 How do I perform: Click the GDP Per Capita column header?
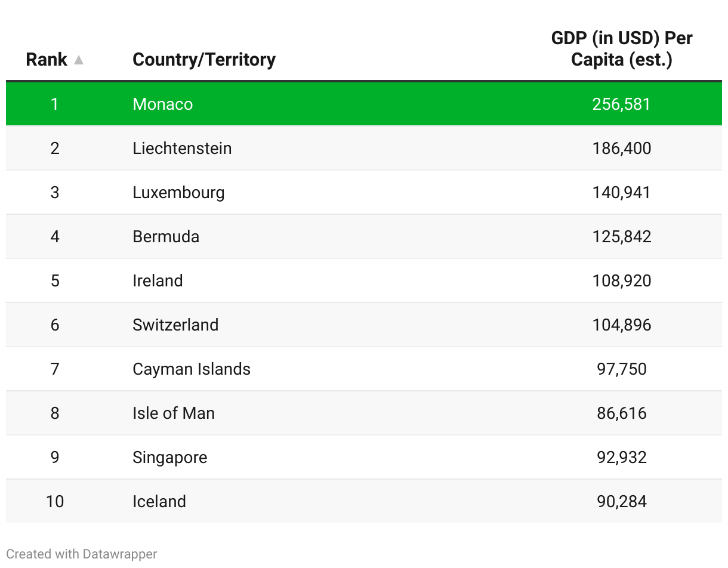pyautogui.click(x=621, y=49)
